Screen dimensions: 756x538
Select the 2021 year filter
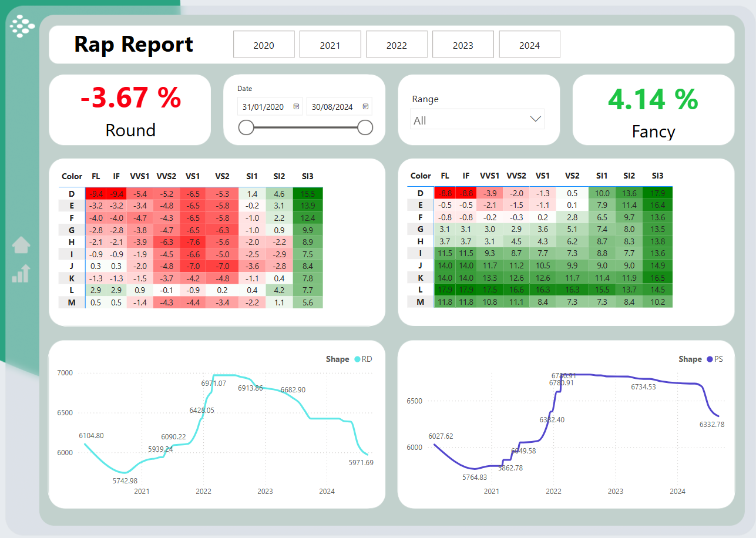[x=330, y=45]
